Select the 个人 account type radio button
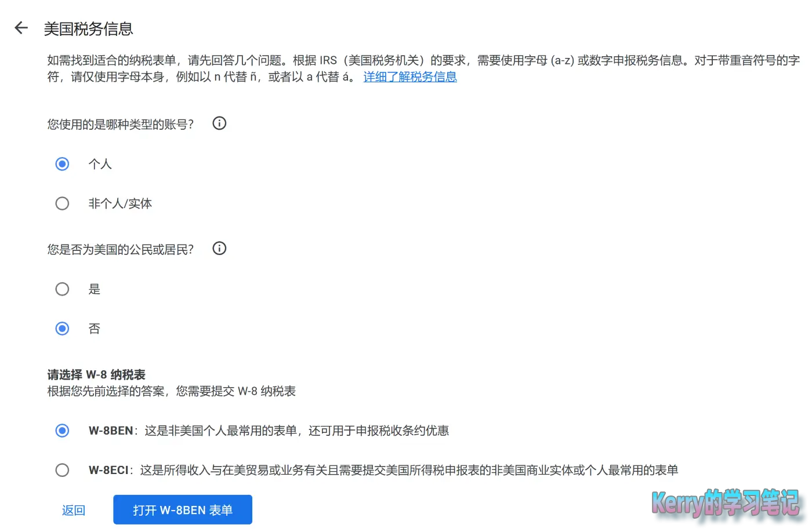Image resolution: width=812 pixels, height=532 pixels. click(62, 163)
